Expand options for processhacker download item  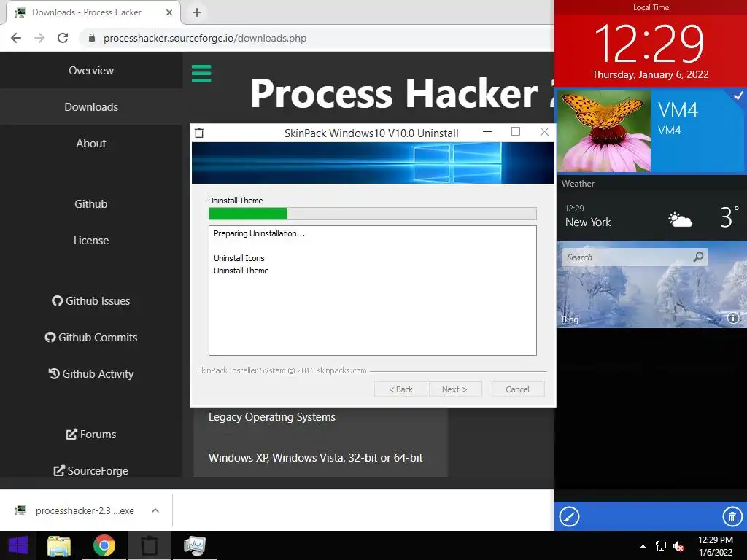coord(155,510)
